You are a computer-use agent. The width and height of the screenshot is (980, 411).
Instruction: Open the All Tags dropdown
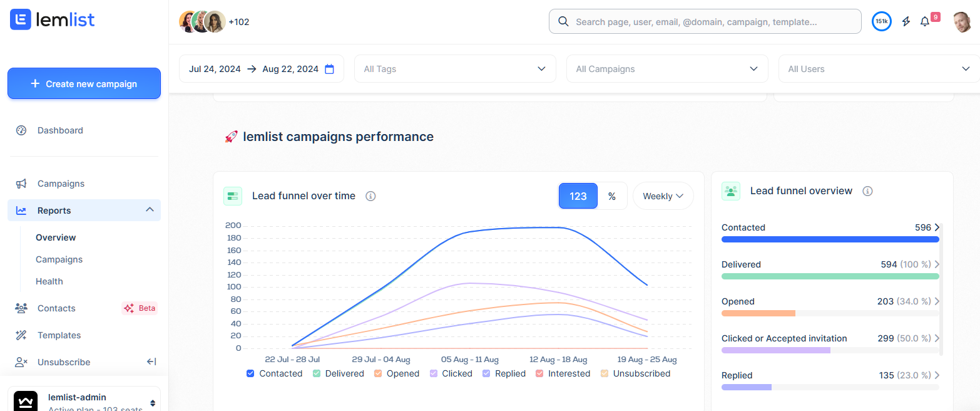(x=455, y=69)
